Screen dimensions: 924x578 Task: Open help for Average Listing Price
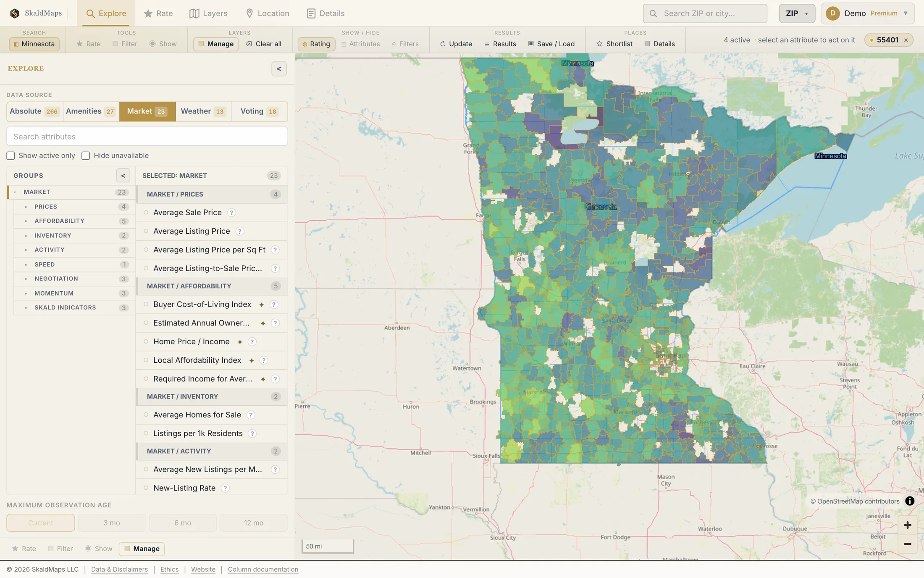tap(240, 231)
